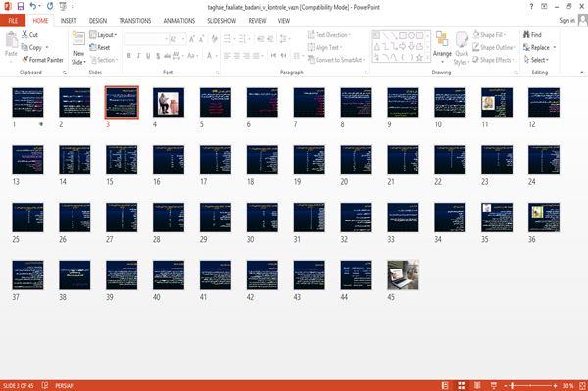The height and width of the screenshot is (391, 588).
Task: Insert a New Slide
Action: coord(78,48)
